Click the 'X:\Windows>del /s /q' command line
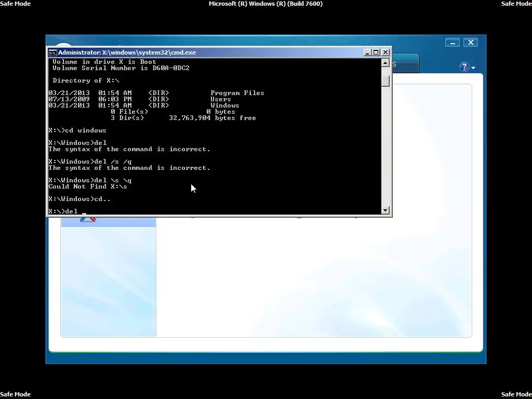 click(x=90, y=162)
